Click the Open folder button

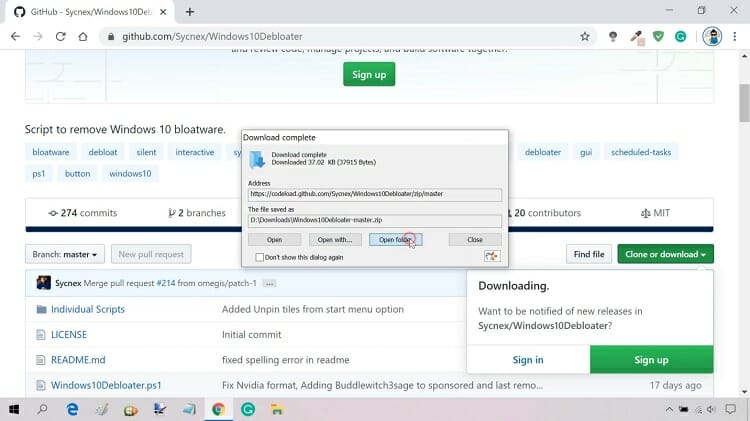click(396, 240)
